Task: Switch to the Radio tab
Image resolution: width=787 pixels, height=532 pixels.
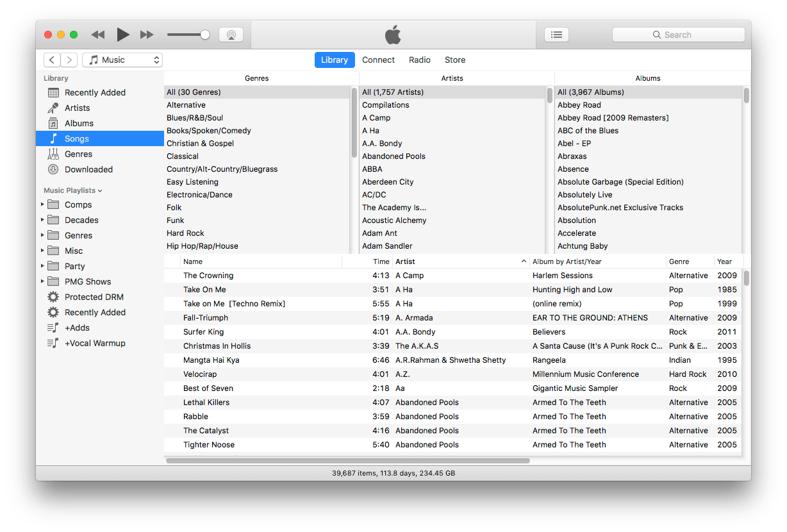Action: pyautogui.click(x=420, y=60)
